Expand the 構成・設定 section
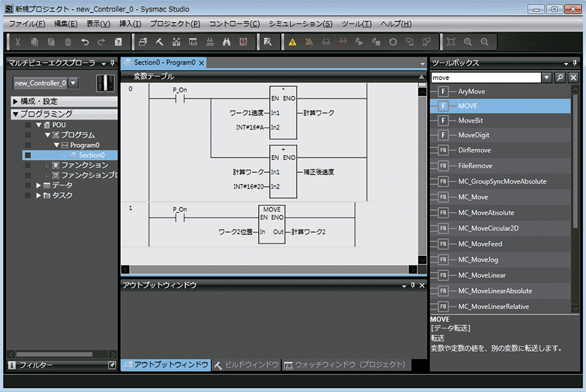 click(x=15, y=101)
